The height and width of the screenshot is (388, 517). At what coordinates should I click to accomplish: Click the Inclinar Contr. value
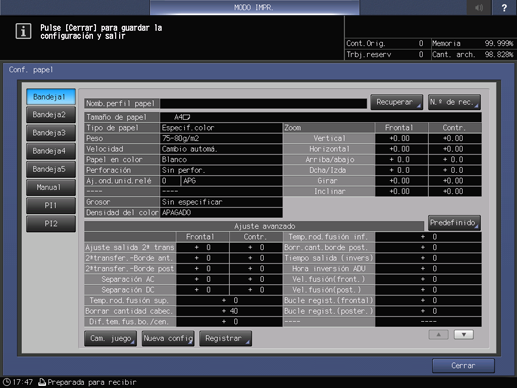(x=455, y=191)
